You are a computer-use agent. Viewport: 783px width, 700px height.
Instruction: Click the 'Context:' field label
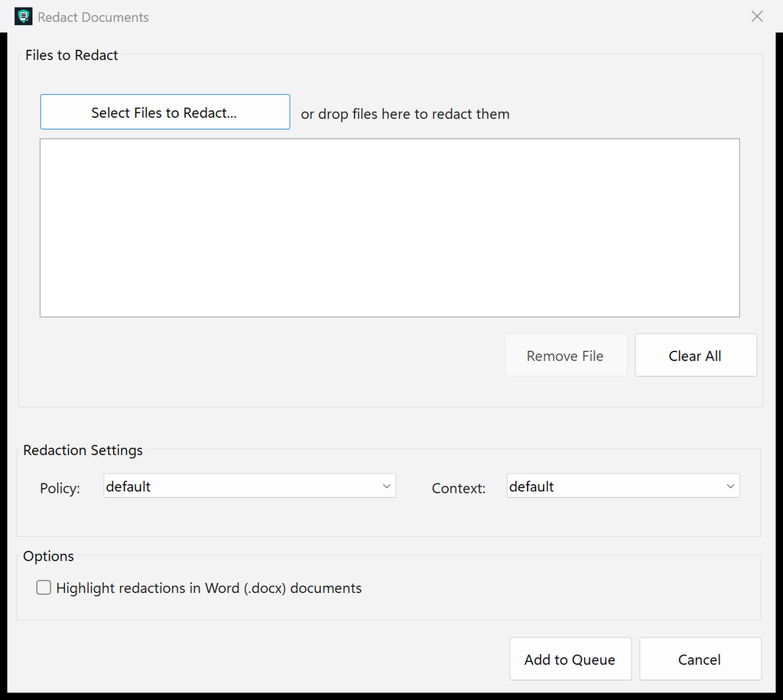point(459,488)
